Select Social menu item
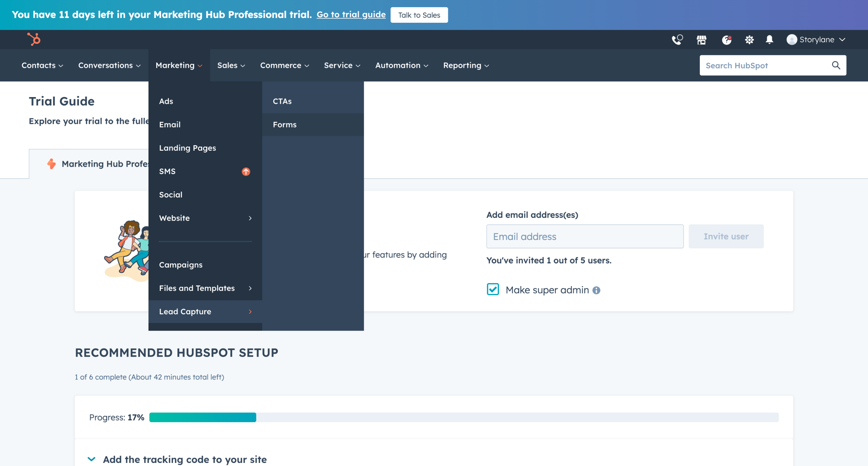Screen dimensions: 868x466 point(205,194)
